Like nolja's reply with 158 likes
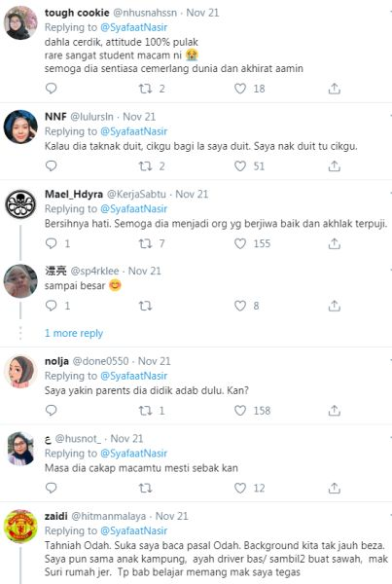 (x=240, y=411)
